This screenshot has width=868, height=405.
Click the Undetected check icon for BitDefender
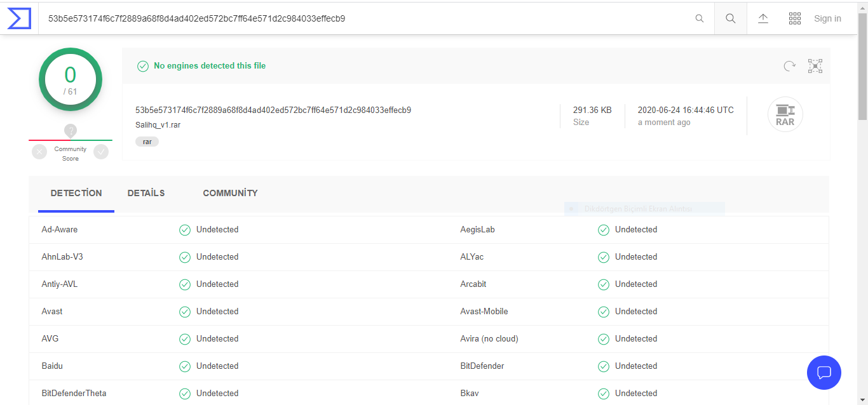(x=604, y=366)
